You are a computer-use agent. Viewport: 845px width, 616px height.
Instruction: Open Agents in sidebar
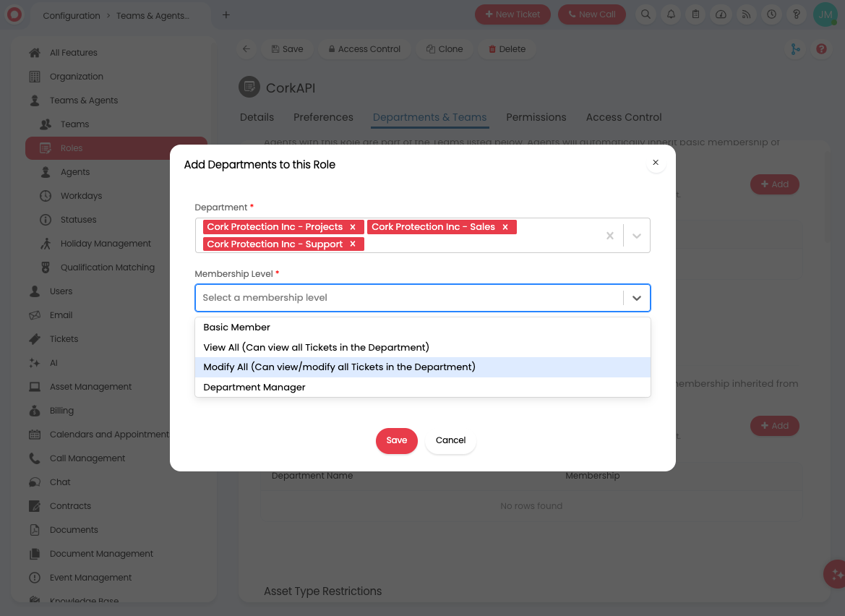(x=75, y=172)
